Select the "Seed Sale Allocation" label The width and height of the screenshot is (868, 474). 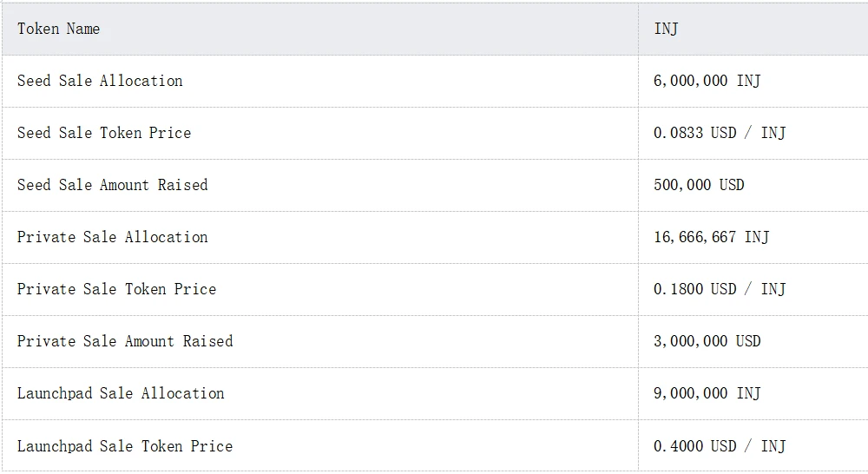100,81
